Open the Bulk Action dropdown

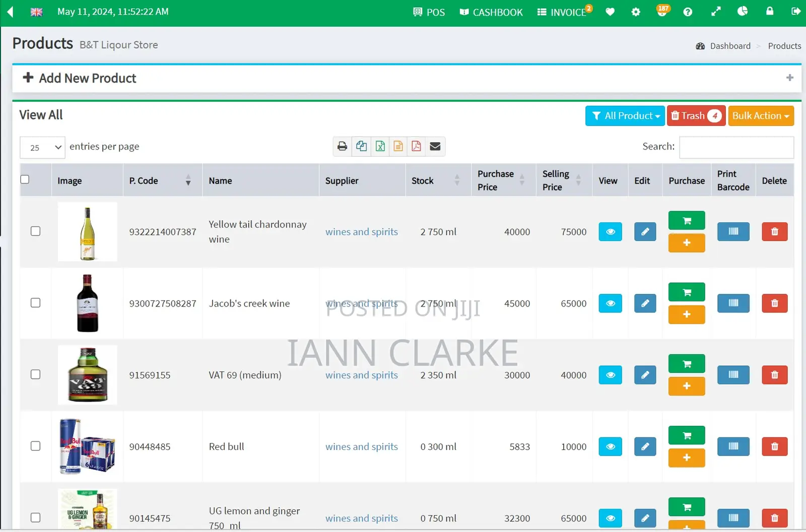(761, 116)
